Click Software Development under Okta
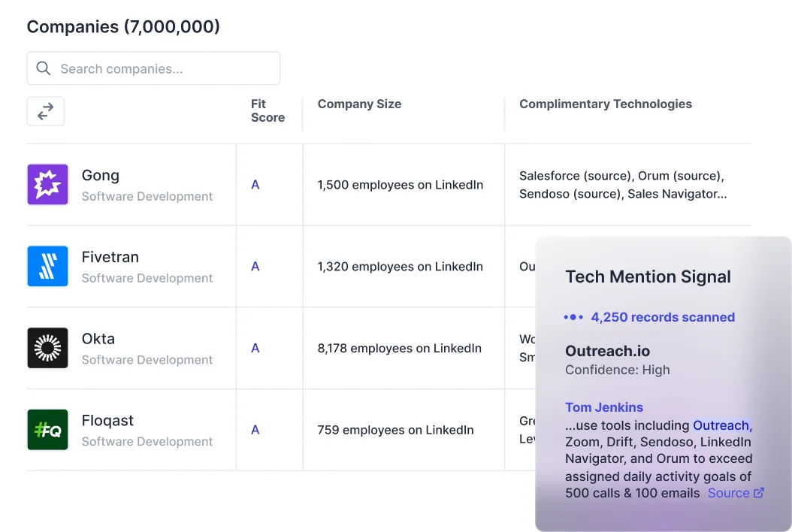Screen dimensions: 792x532 tap(147, 360)
